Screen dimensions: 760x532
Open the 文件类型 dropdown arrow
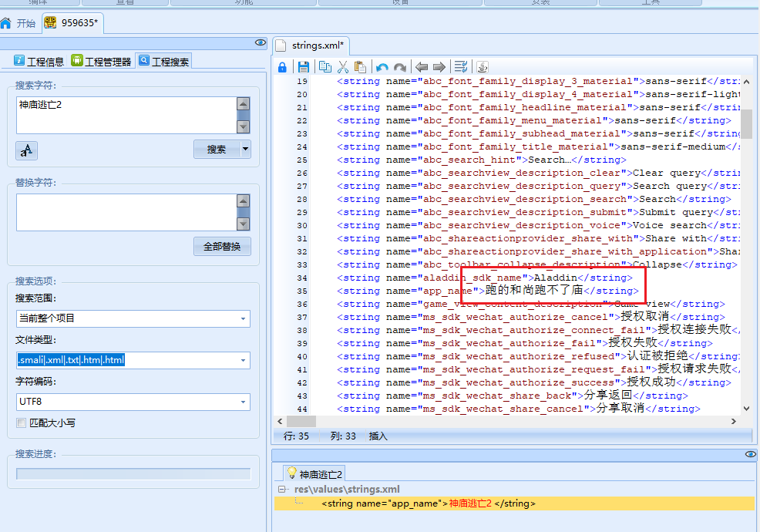click(x=243, y=360)
